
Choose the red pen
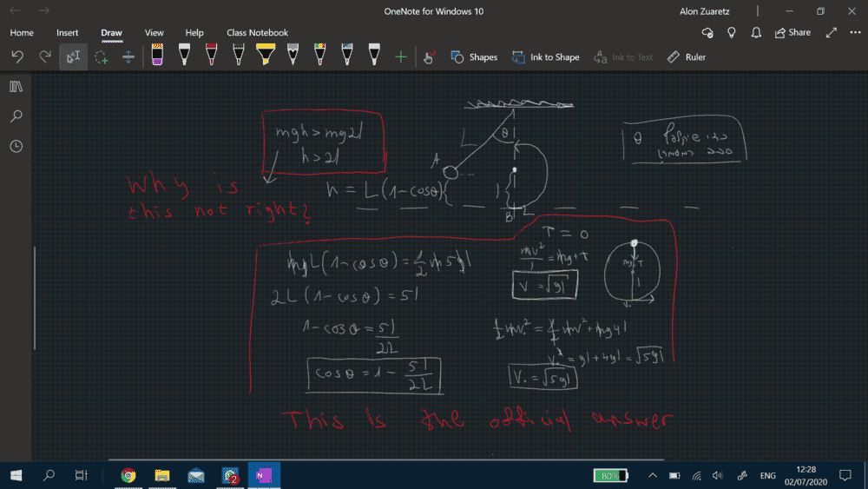[211, 56]
